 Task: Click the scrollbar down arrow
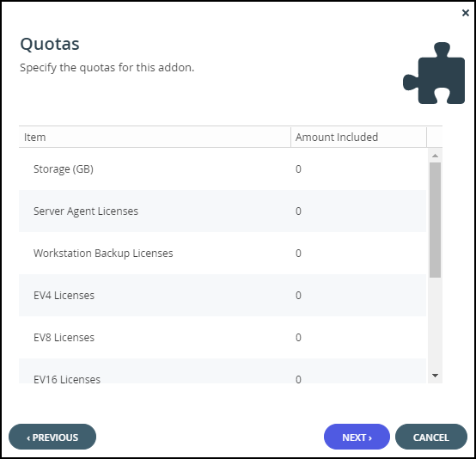[x=435, y=376]
